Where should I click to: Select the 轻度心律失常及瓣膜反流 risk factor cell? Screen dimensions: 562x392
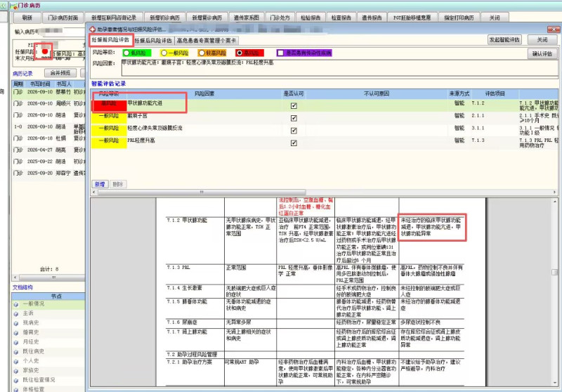(x=204, y=129)
